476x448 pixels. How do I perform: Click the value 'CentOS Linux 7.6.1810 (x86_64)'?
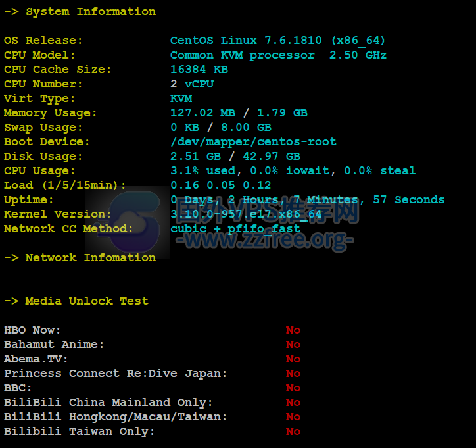click(277, 40)
